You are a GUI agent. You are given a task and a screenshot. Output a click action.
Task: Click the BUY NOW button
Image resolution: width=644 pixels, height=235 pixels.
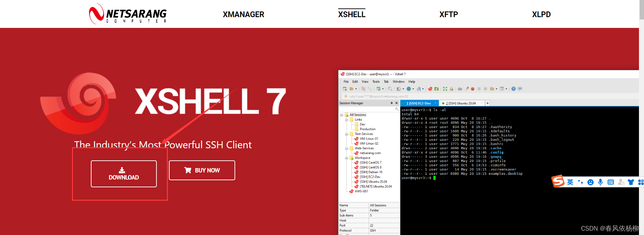pyautogui.click(x=202, y=170)
